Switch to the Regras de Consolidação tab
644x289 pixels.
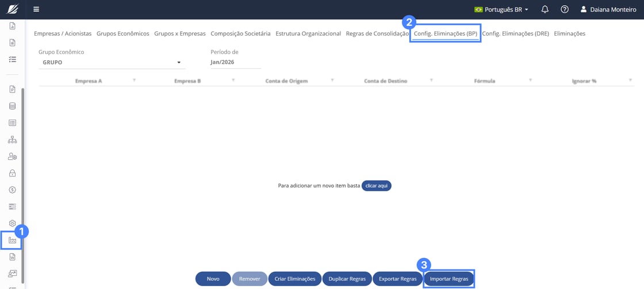pyautogui.click(x=377, y=34)
